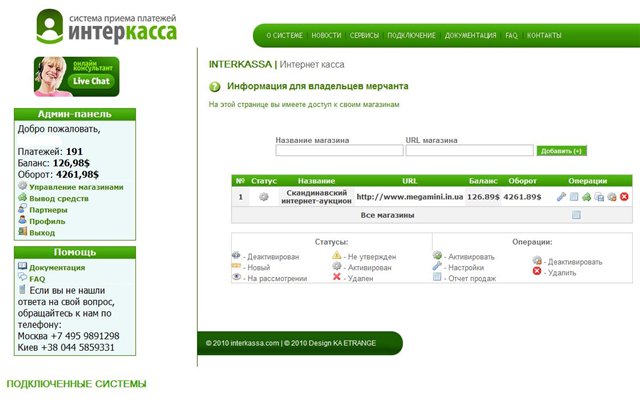The image size is (640, 403).
Task: Click sidebar turnover value 4261,98$
Action: coord(77,174)
